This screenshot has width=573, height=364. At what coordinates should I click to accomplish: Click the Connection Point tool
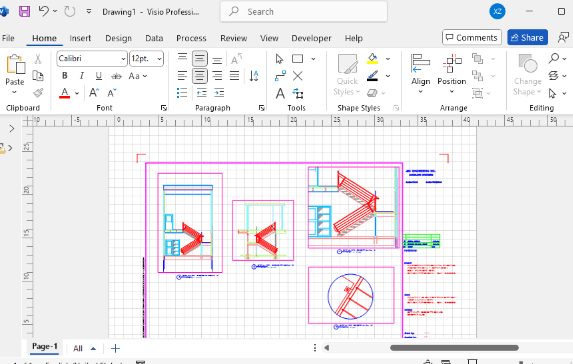297,76
